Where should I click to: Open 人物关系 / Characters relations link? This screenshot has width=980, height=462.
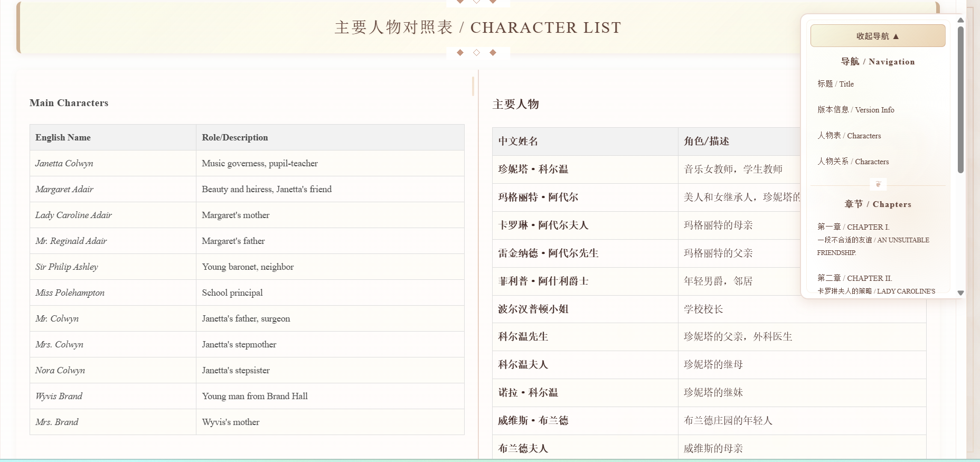click(853, 162)
